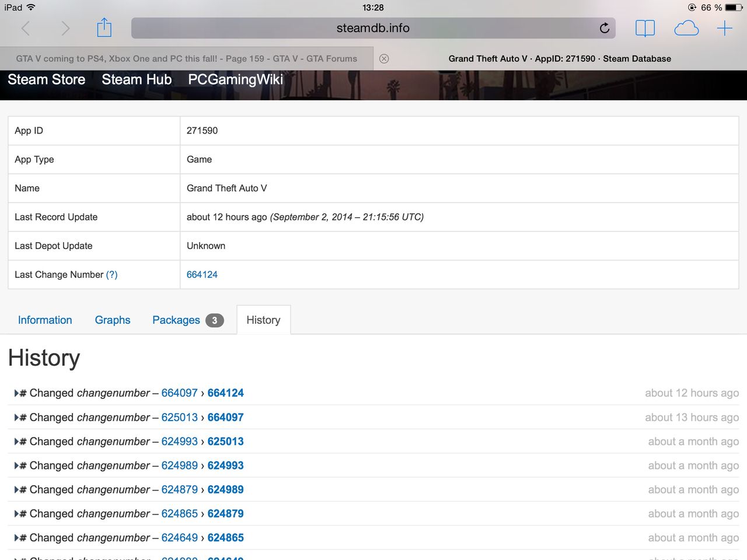Focus the steamdb.info address bar
Image resolution: width=747 pixels, height=560 pixels.
(373, 28)
